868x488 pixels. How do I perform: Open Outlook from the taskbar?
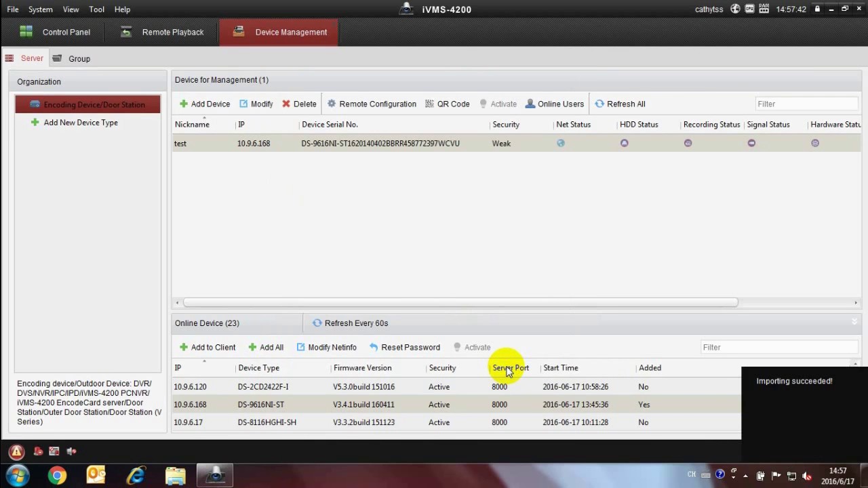[x=96, y=476]
